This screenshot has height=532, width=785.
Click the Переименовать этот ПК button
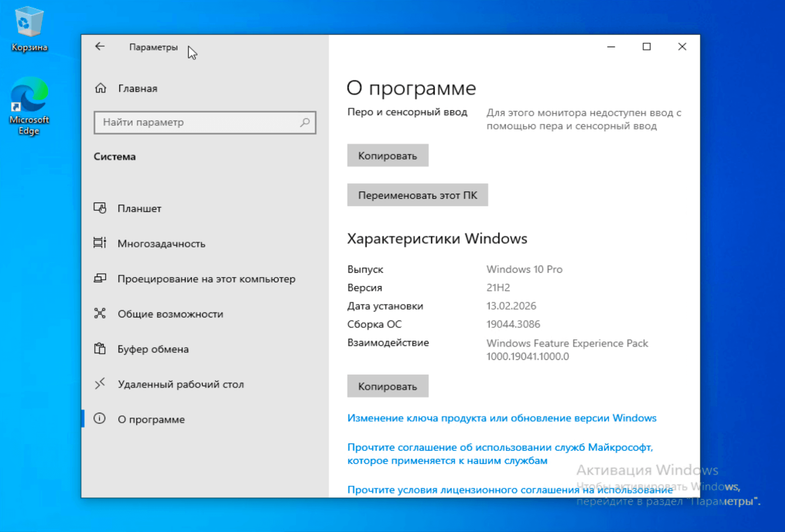pyautogui.click(x=417, y=195)
